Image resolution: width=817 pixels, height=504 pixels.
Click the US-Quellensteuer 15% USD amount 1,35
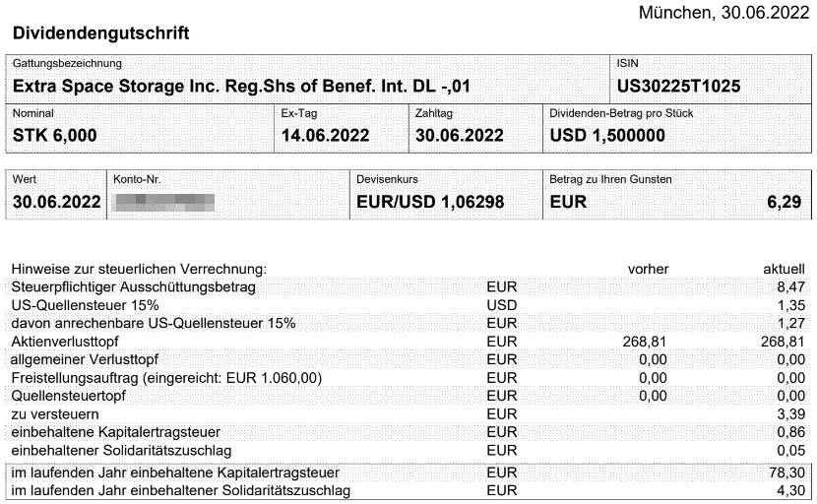point(791,305)
